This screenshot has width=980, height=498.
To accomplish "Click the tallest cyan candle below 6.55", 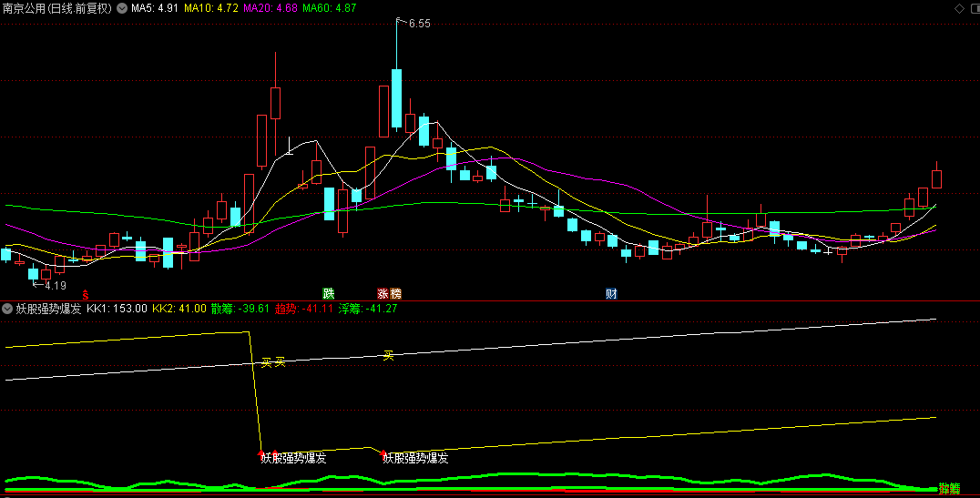I will pyautogui.click(x=396, y=98).
